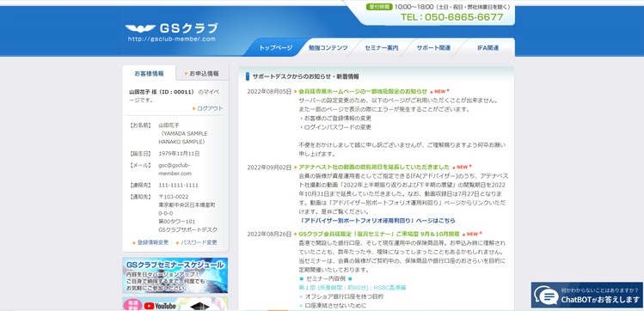
Task: Open 会員様専用ホームページの一部機能限定のお知らせ headline
Action: pyautogui.click(x=363, y=91)
